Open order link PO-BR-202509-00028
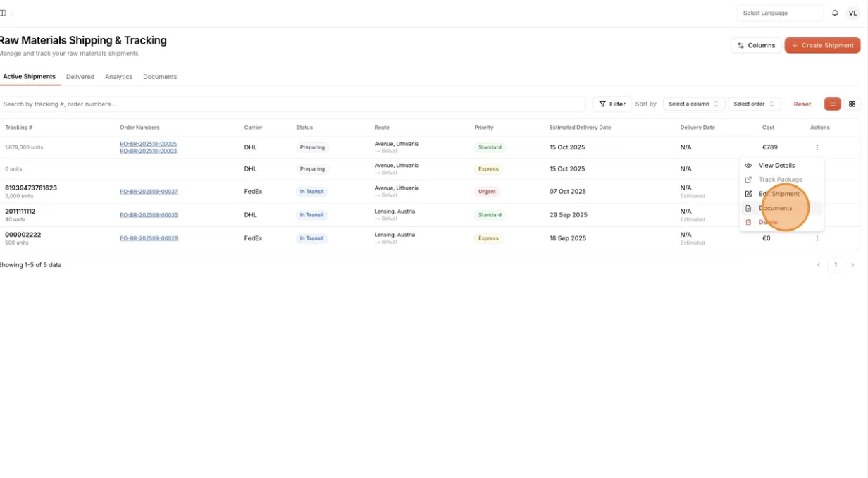The image size is (868, 478). [x=149, y=238]
